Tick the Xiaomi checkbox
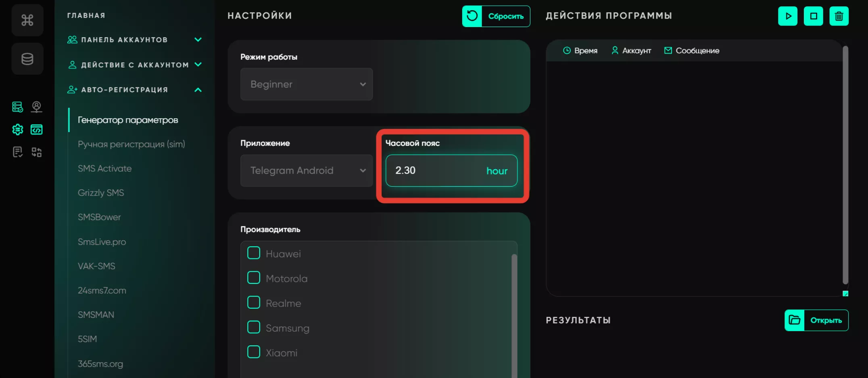 [x=254, y=352]
